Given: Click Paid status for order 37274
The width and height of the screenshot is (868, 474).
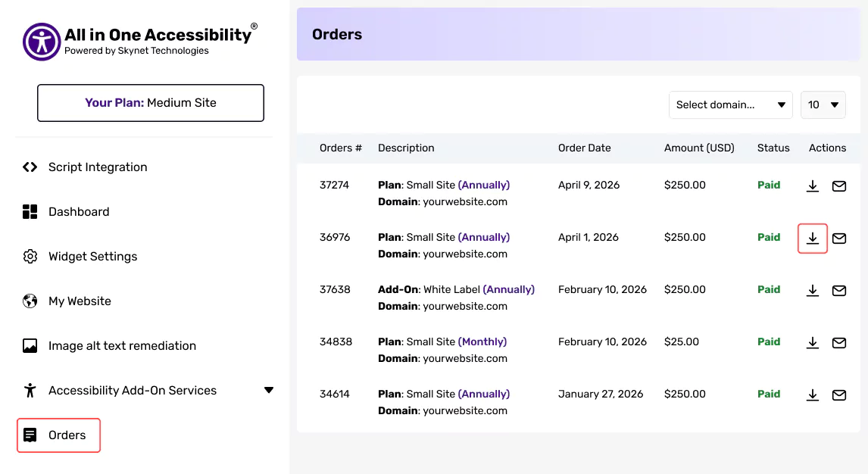Looking at the screenshot, I should click(768, 185).
